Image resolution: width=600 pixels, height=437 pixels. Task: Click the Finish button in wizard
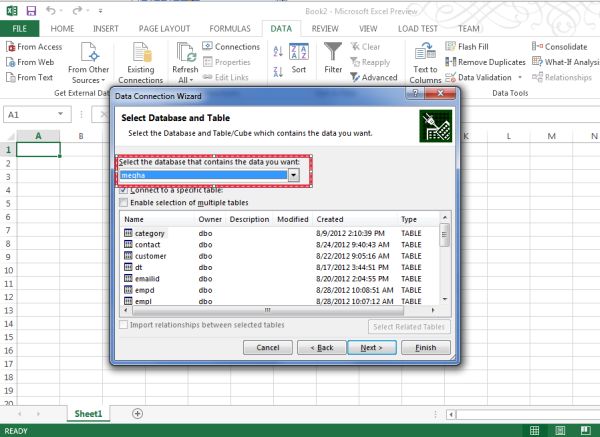[x=426, y=347]
